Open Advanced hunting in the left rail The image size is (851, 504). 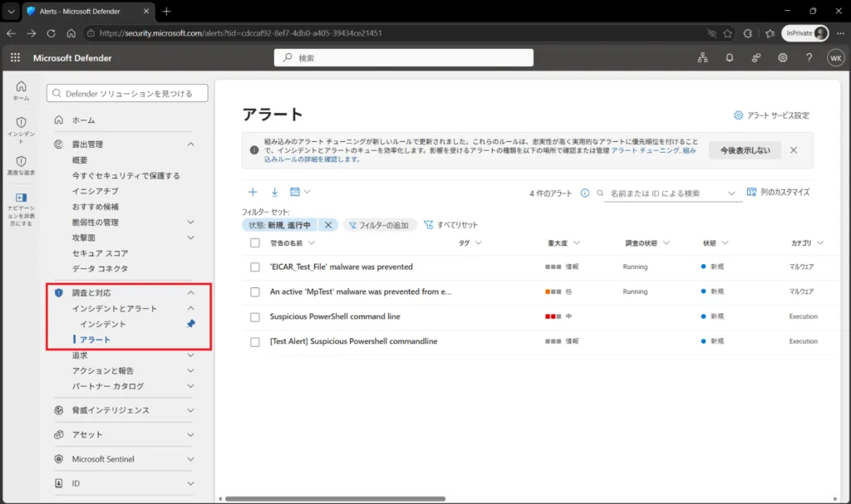coord(21,165)
